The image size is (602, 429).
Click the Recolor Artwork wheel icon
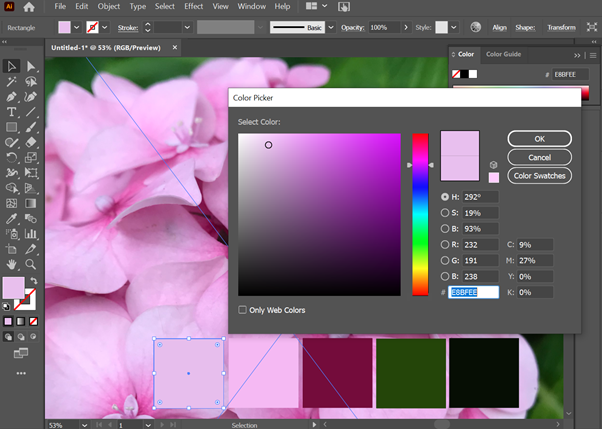click(476, 27)
